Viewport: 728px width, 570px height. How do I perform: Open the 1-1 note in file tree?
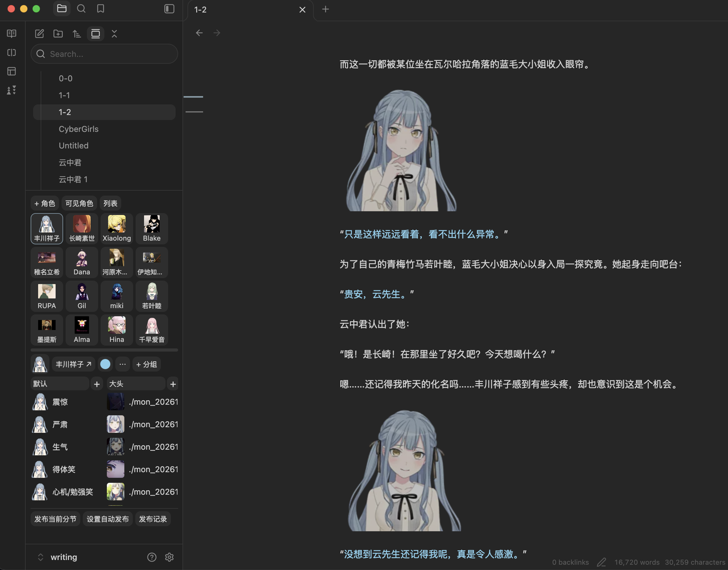pyautogui.click(x=104, y=95)
